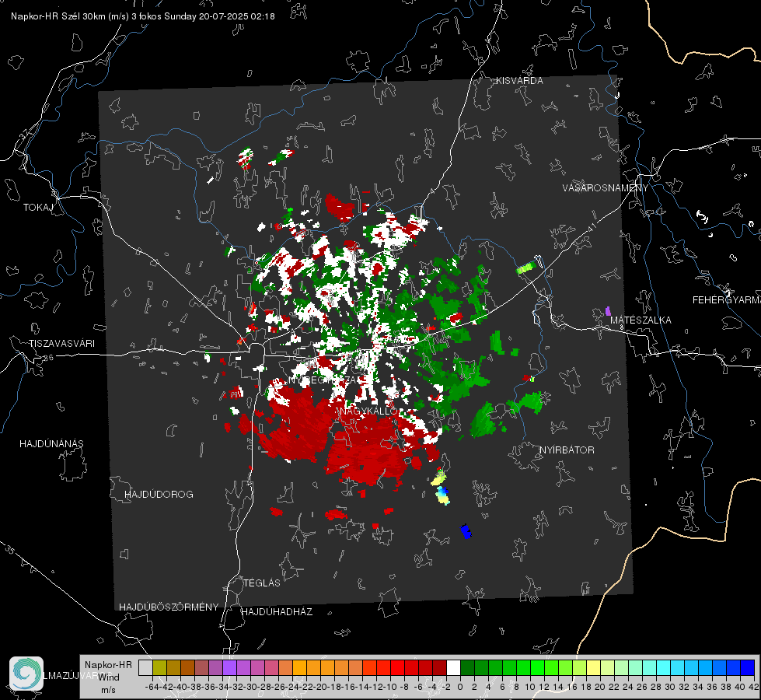Click the radar title text with date 20-07-2025

(143, 16)
